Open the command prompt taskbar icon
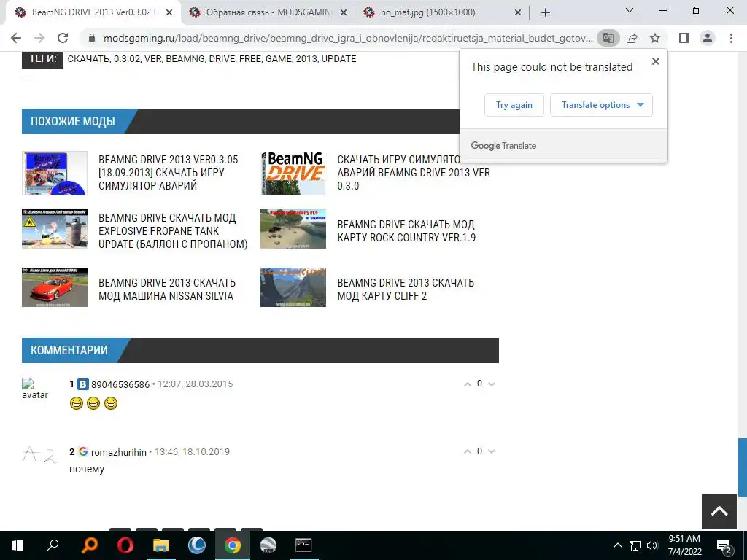Image resolution: width=747 pixels, height=560 pixels. 303,545
